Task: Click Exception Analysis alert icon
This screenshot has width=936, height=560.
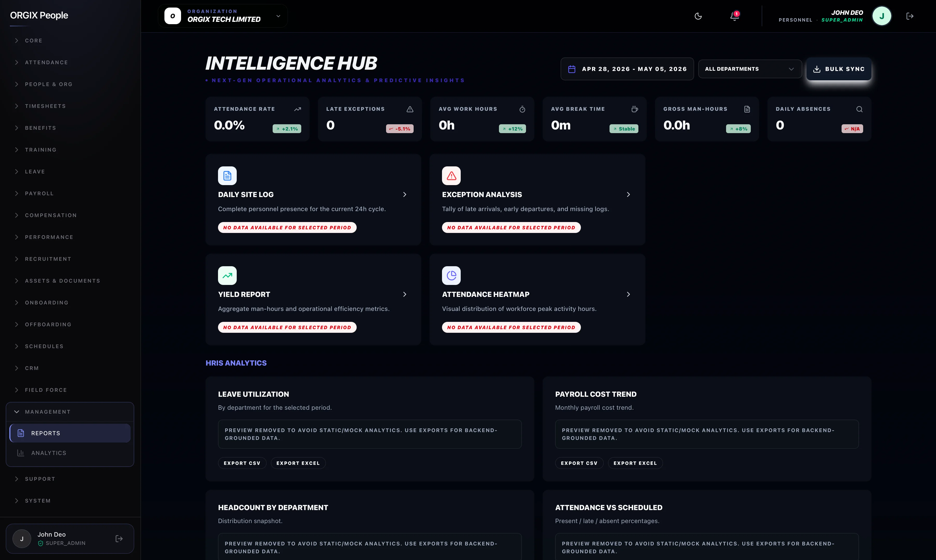Action: 451,175
